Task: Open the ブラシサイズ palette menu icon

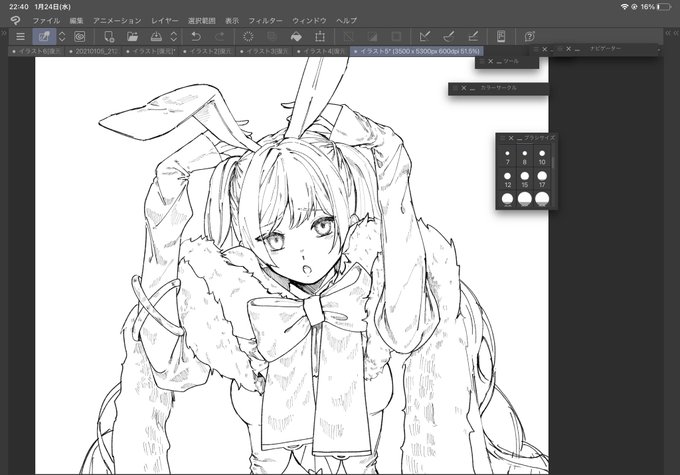Action: 503,138
